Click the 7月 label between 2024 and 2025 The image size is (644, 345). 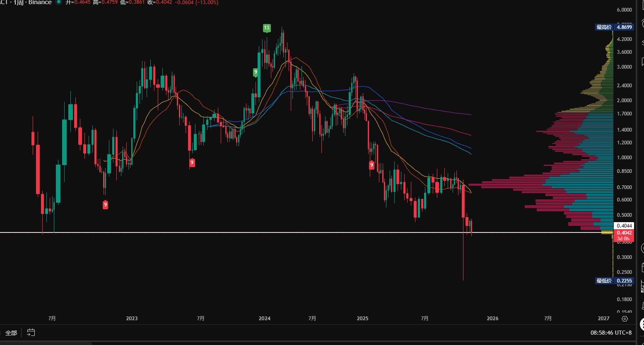[312, 319]
